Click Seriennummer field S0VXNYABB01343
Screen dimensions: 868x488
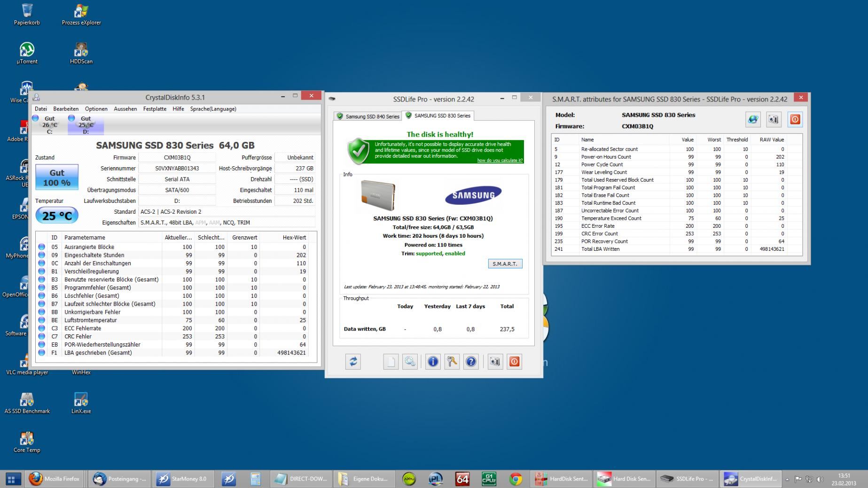pos(177,168)
